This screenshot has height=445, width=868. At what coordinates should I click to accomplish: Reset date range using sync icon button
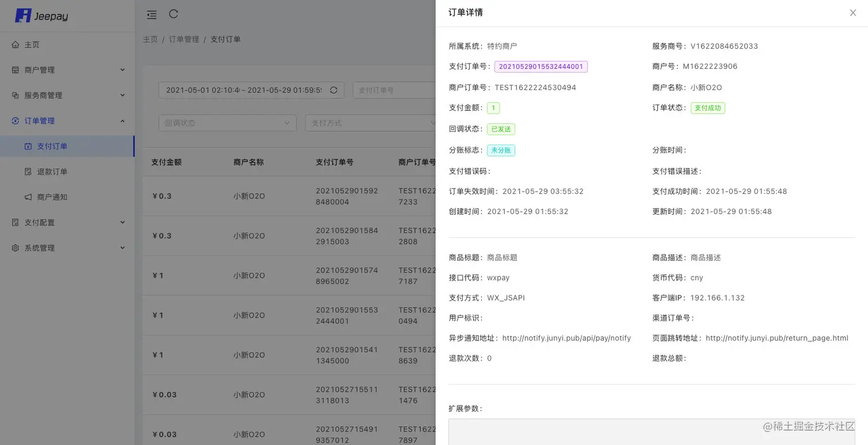[x=334, y=90]
